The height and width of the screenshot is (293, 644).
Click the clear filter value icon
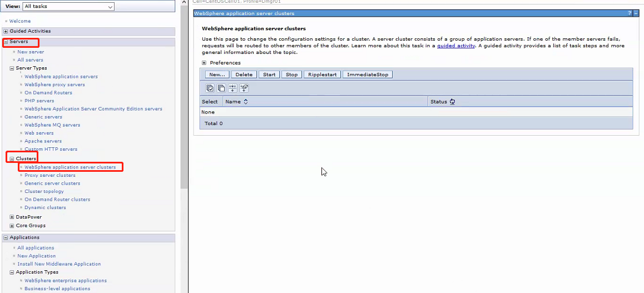pyautogui.click(x=244, y=88)
